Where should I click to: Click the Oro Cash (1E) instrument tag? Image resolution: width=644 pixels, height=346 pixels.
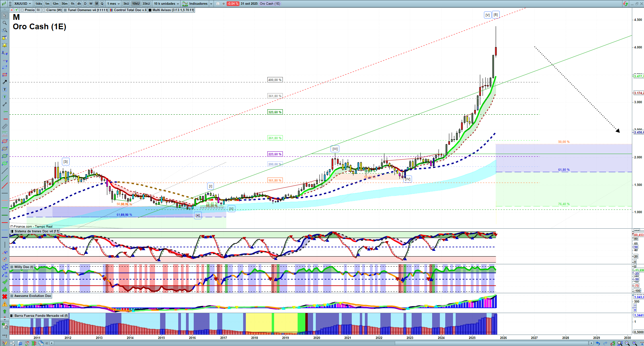(x=270, y=4)
